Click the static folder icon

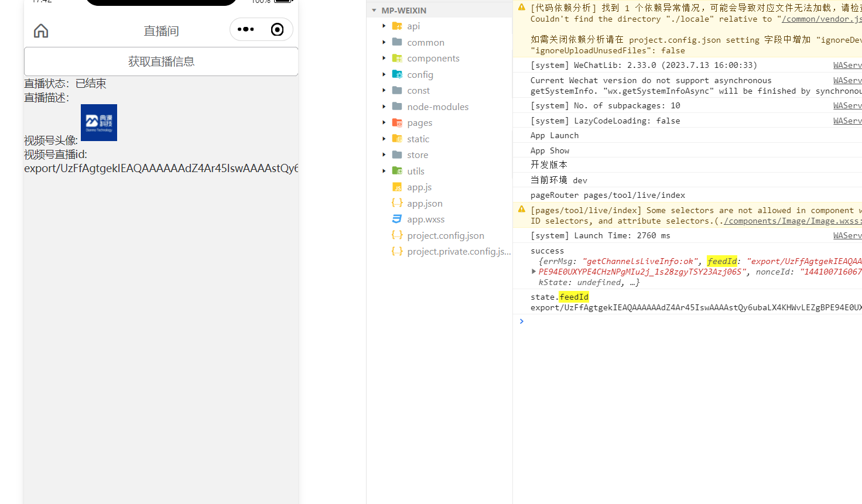(397, 139)
